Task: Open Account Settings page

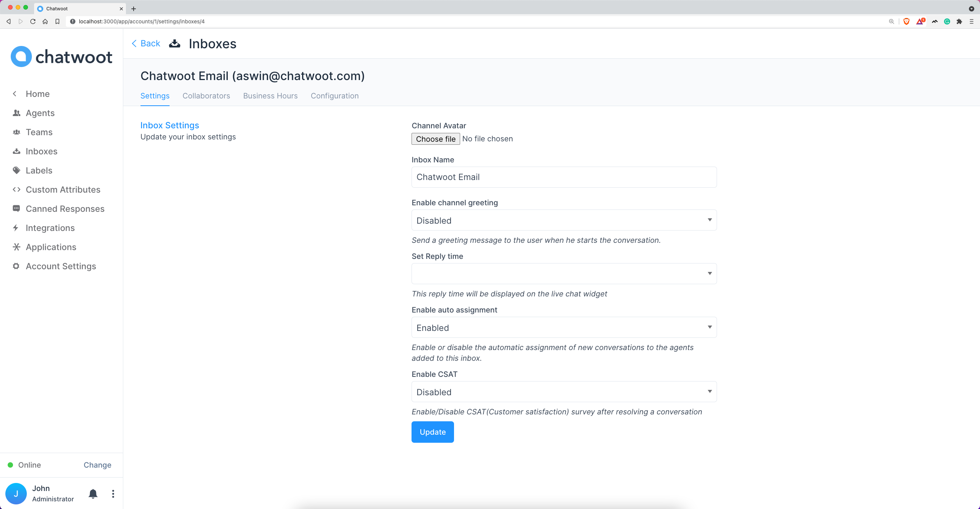Action: [61, 266]
